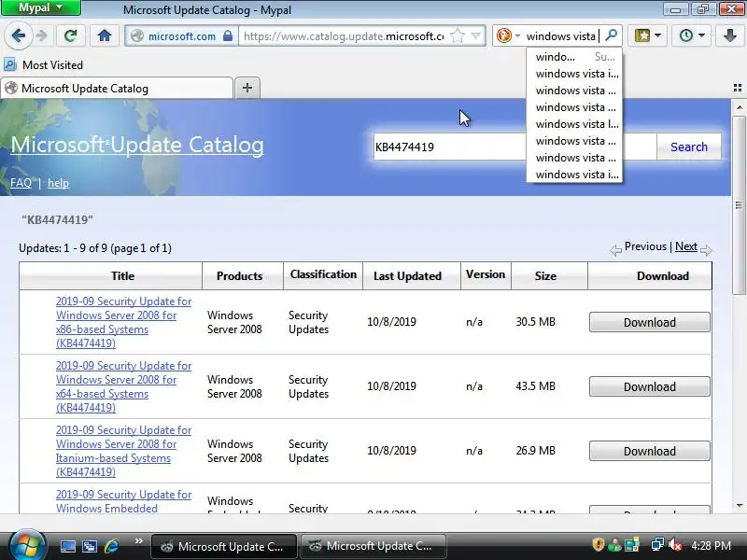The image size is (747, 560).
Task: Sort by Size column header
Action: (545, 275)
